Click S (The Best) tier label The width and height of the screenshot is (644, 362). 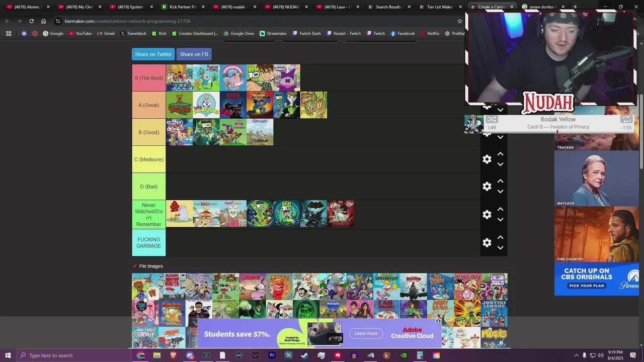click(x=149, y=78)
